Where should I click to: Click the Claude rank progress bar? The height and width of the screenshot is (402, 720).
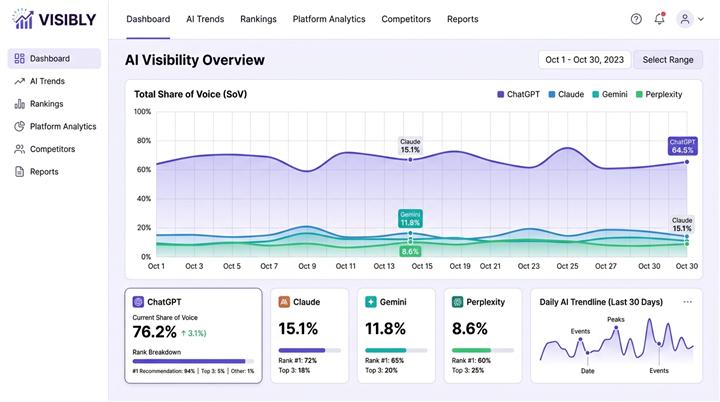point(309,350)
